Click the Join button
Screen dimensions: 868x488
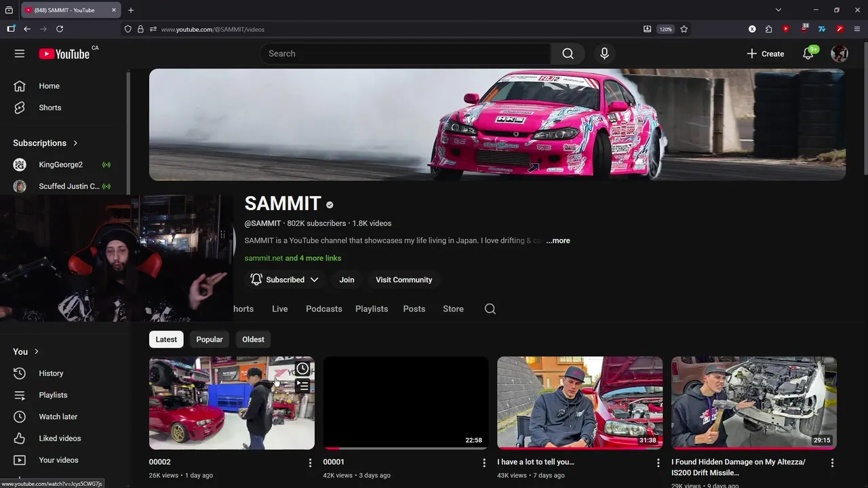click(347, 280)
